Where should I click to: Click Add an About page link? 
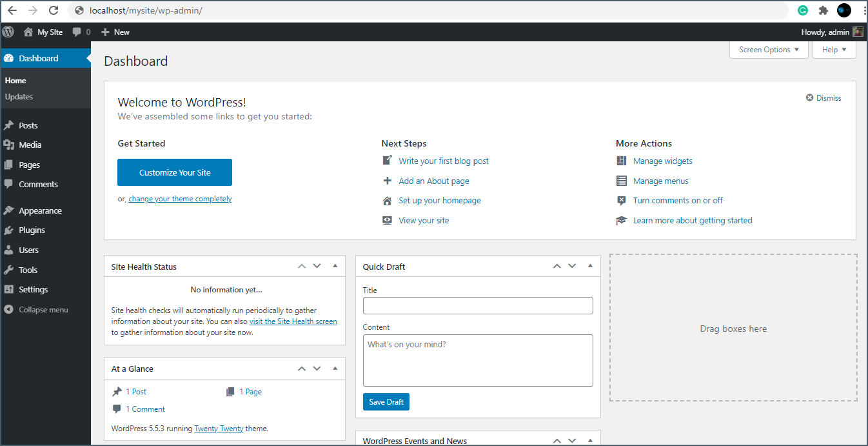click(434, 181)
